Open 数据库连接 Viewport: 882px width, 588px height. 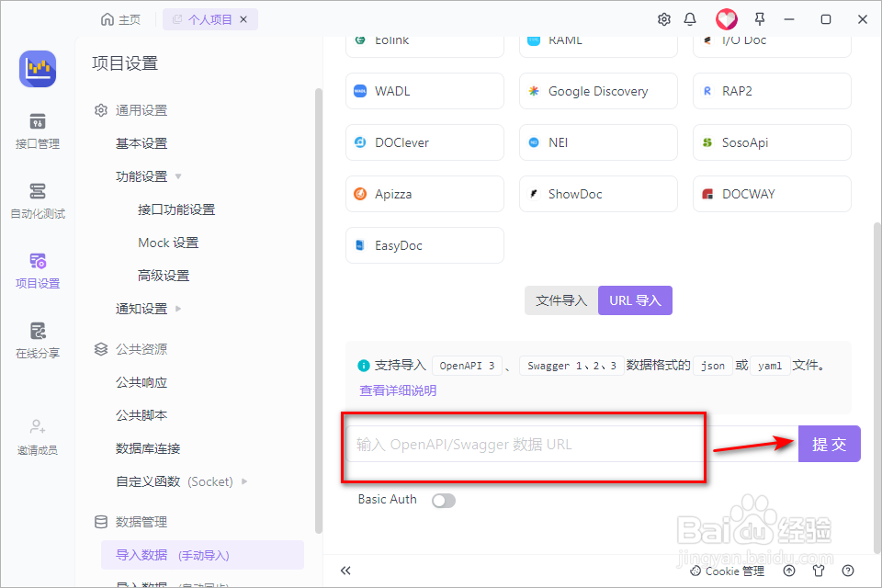click(148, 448)
